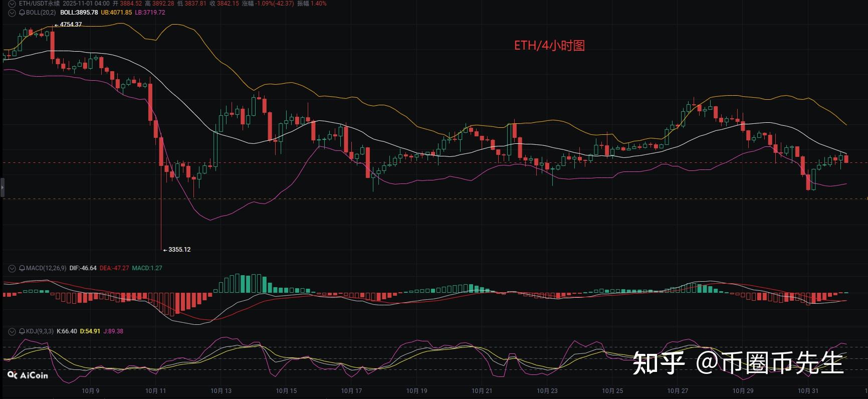Click the 10月31 date on time axis
The image size is (868, 399).
click(808, 391)
